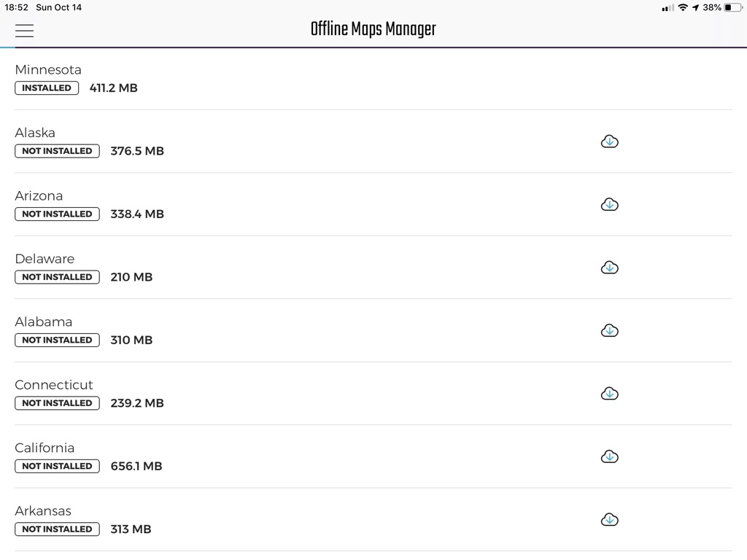Download the Alaska offline map
747x560 pixels.
(x=609, y=141)
